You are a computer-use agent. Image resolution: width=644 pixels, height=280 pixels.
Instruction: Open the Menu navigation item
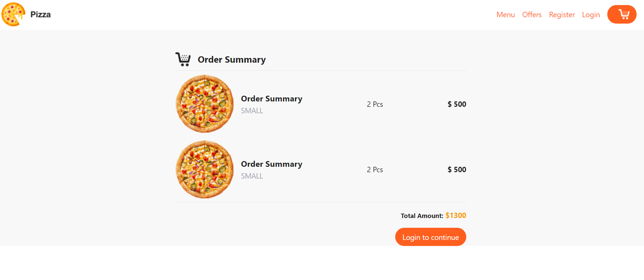point(505,14)
